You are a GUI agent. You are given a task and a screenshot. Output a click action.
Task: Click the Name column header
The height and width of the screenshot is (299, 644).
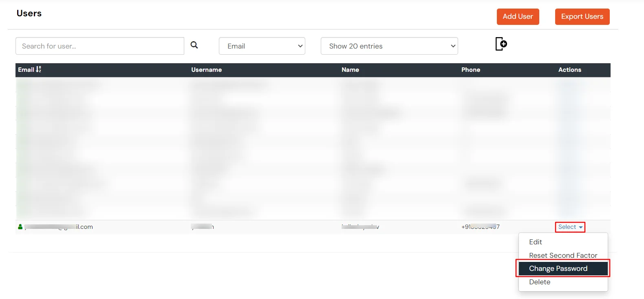pyautogui.click(x=350, y=70)
